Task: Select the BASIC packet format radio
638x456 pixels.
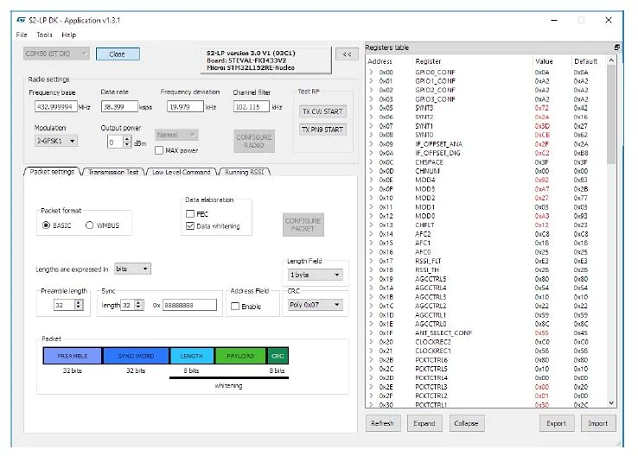Action: [x=46, y=225]
